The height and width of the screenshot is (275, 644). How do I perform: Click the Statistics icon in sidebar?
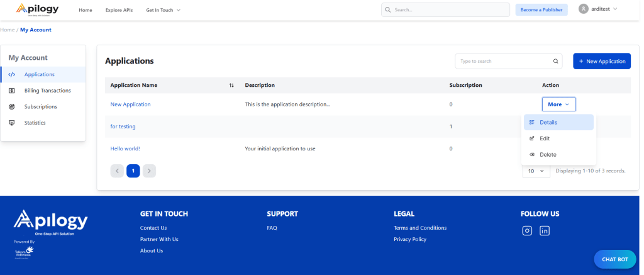pyautogui.click(x=12, y=123)
